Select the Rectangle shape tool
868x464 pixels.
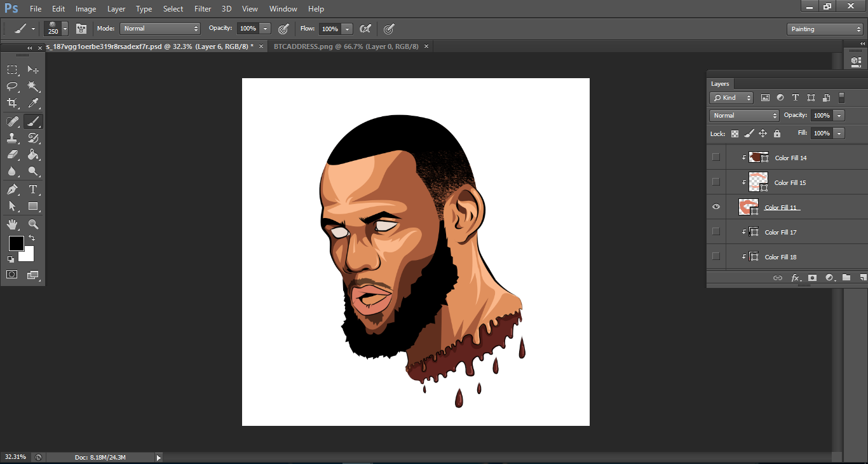tap(33, 206)
